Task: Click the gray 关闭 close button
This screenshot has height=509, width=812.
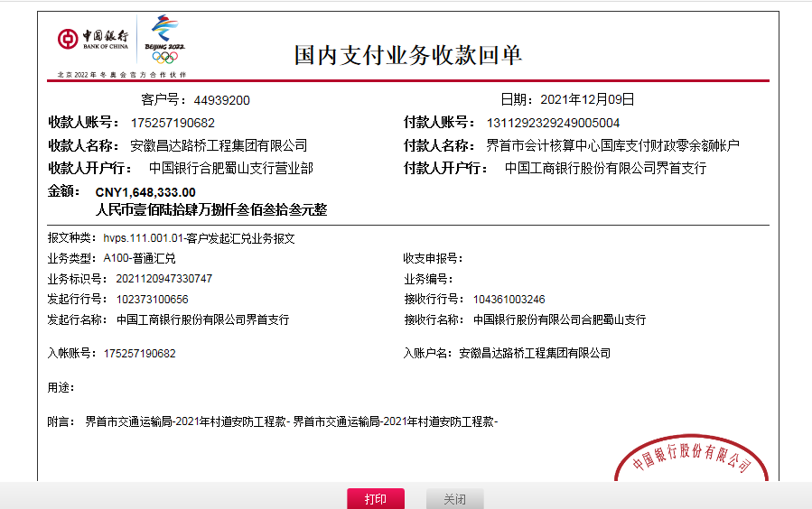Action: (x=454, y=499)
